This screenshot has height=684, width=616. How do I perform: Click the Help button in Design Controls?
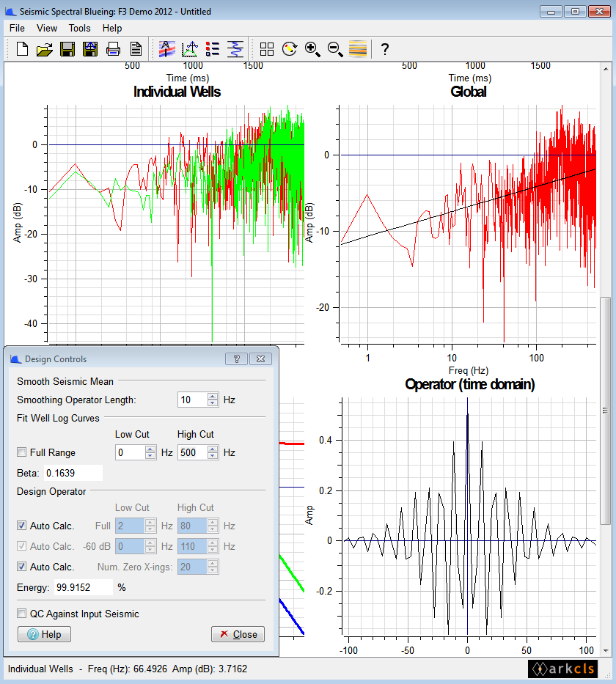43,634
